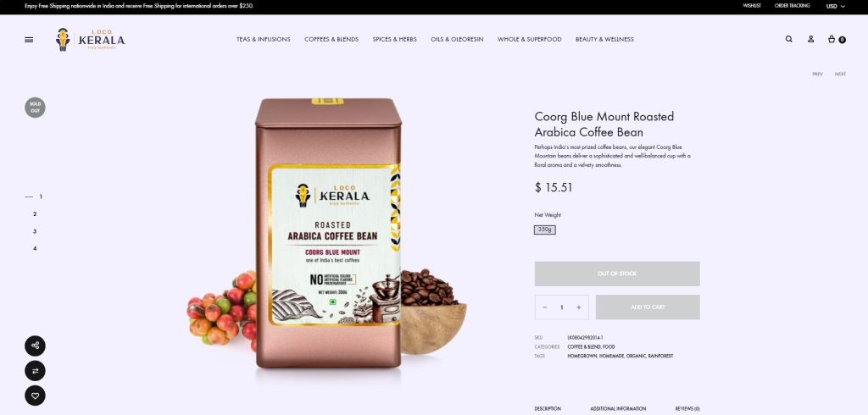Open the Teas & Infusions menu

[x=264, y=39]
